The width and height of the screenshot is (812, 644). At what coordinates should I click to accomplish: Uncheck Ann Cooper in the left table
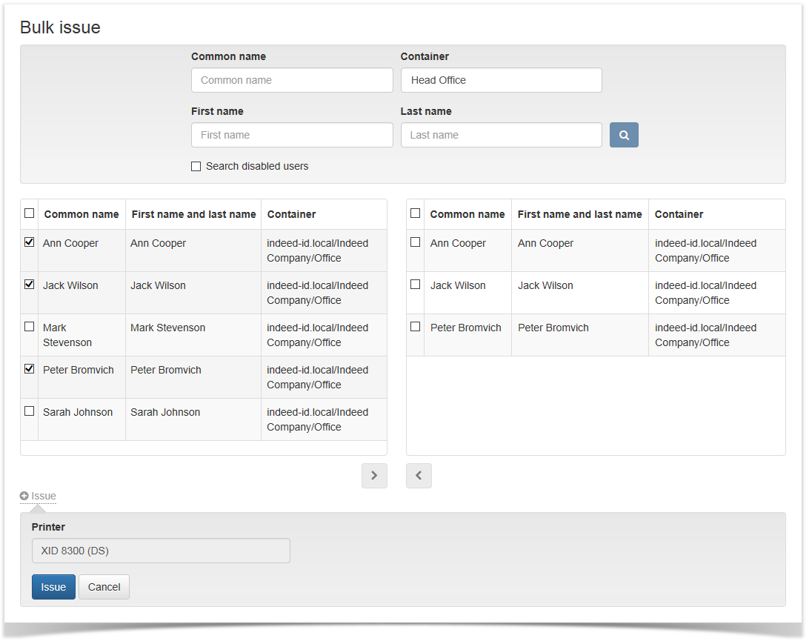(29, 242)
